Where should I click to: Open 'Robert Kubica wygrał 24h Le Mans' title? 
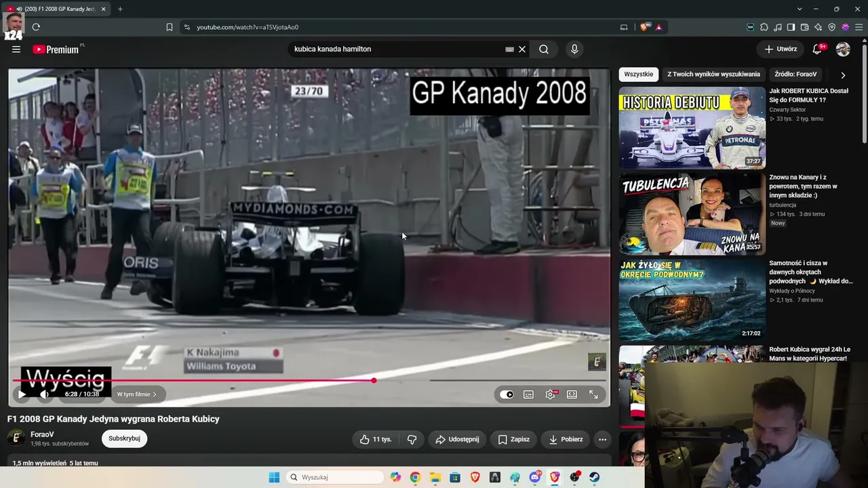pos(808,354)
